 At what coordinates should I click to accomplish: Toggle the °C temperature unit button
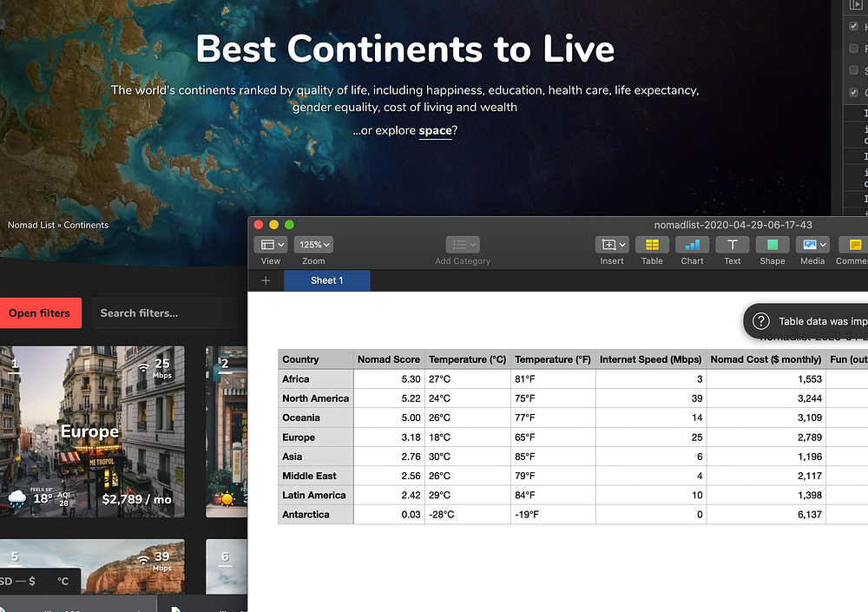(62, 582)
